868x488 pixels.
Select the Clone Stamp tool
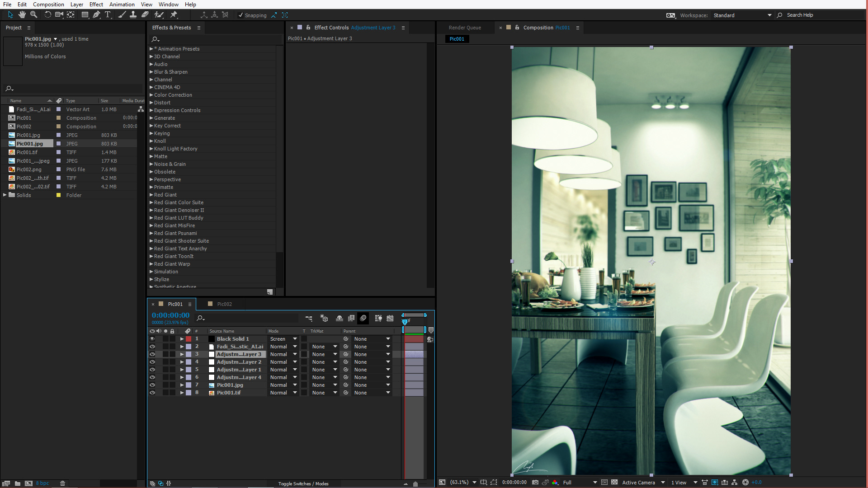pos(133,15)
